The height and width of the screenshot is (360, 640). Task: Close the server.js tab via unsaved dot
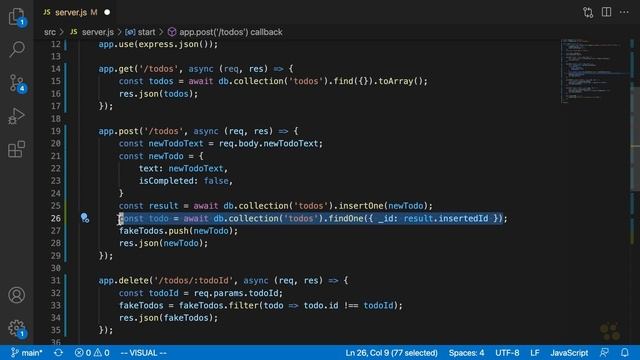107,12
